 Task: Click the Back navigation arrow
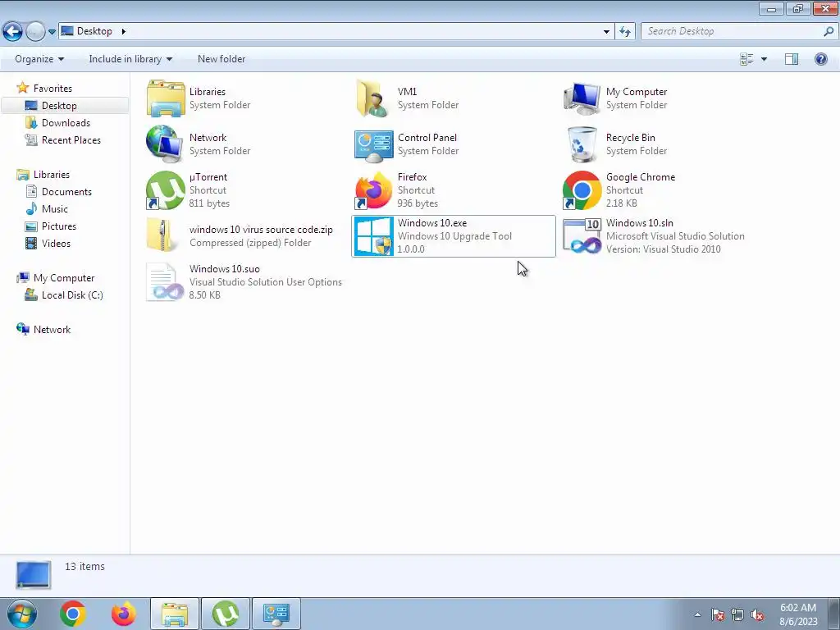tap(13, 32)
